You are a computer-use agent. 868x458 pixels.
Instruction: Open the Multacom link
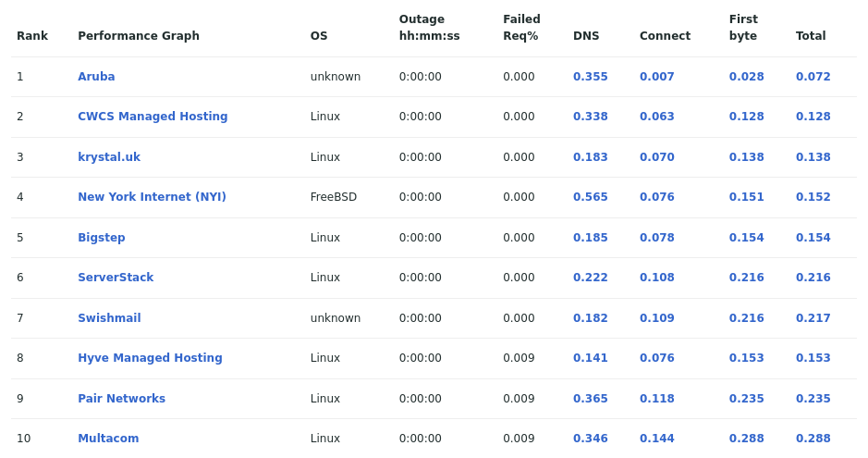click(108, 438)
